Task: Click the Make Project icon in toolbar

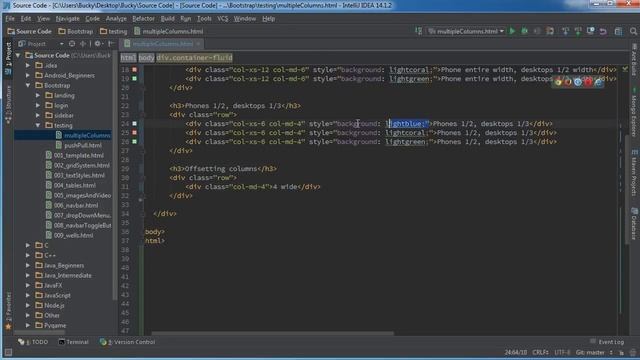Action: point(419,31)
